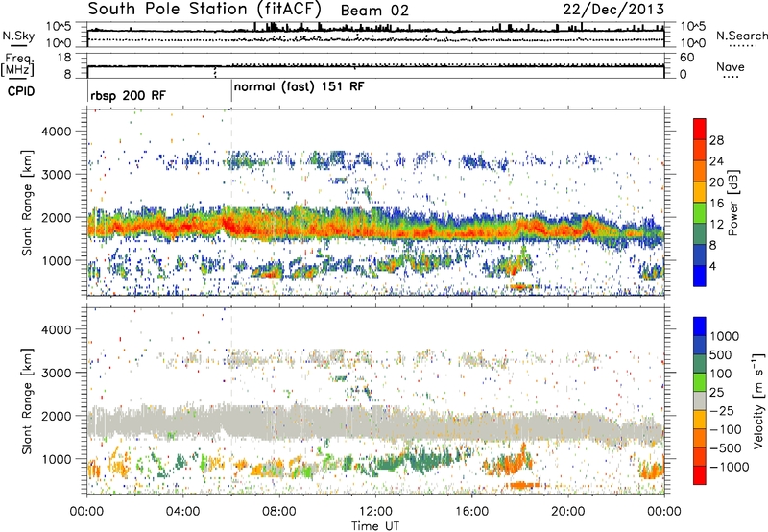Click the orange low-range echo near 18:00 in power panel
The width and height of the screenshot is (768, 532).
pyautogui.click(x=522, y=286)
